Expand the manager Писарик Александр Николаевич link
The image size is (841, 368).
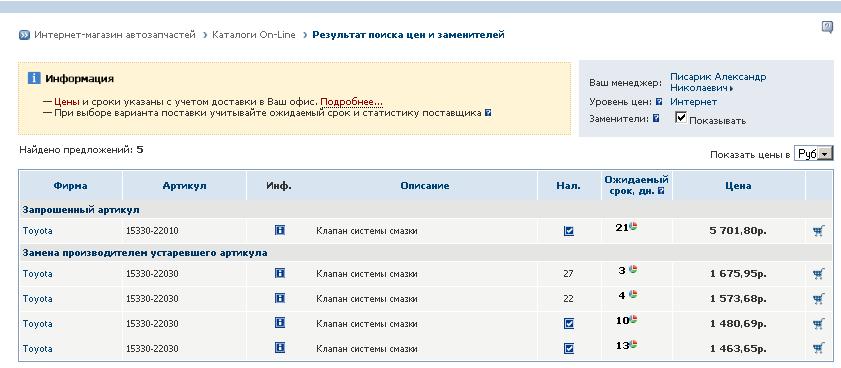(718, 82)
